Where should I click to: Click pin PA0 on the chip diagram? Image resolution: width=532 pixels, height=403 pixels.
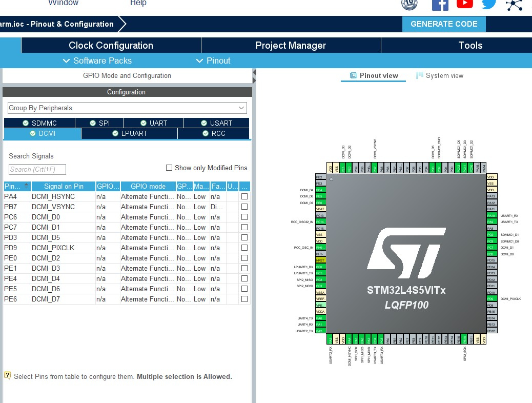(x=321, y=318)
